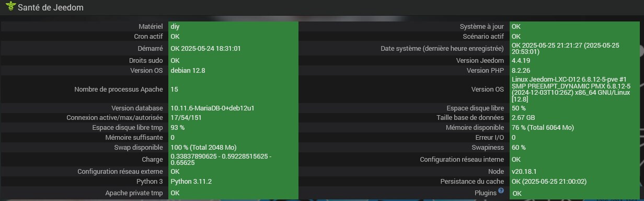
Task: Click the 'Node' label
Action: (x=496, y=172)
